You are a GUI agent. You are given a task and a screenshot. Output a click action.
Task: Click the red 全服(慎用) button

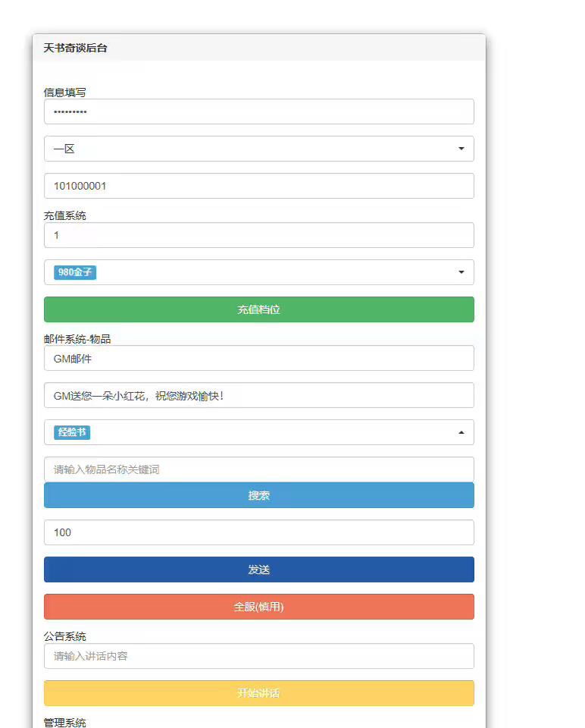(x=259, y=607)
